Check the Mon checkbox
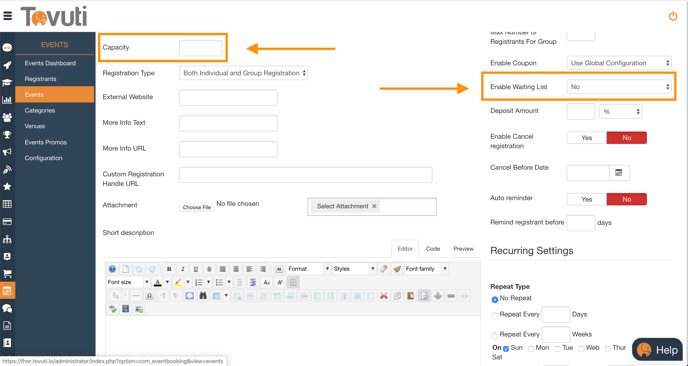688x366 pixels. pos(531,349)
